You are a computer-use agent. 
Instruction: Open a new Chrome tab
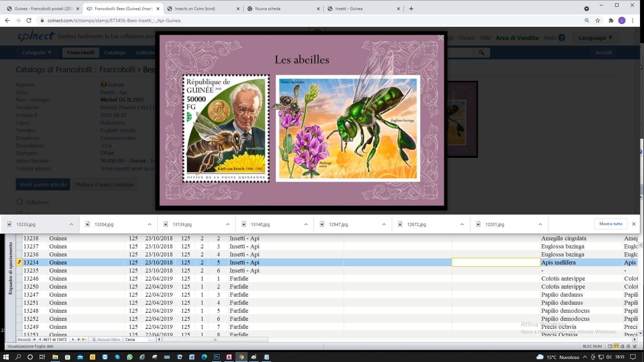coord(411,9)
